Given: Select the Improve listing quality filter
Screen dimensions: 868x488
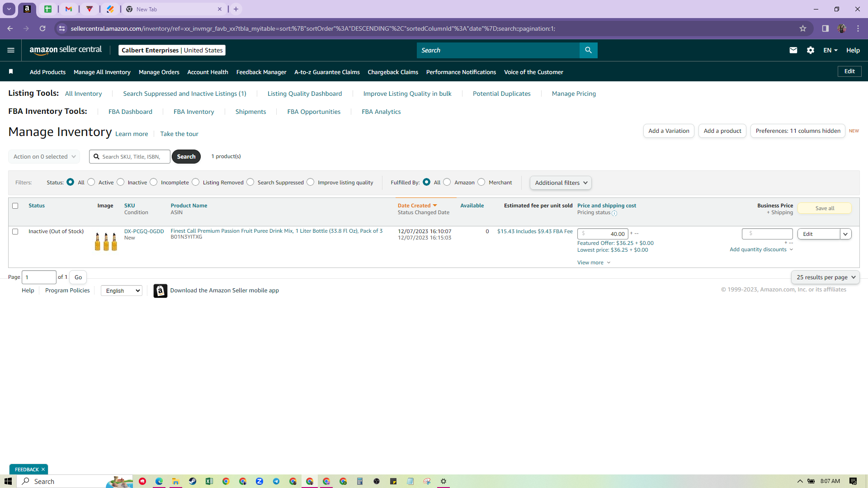Looking at the screenshot, I should [x=311, y=182].
